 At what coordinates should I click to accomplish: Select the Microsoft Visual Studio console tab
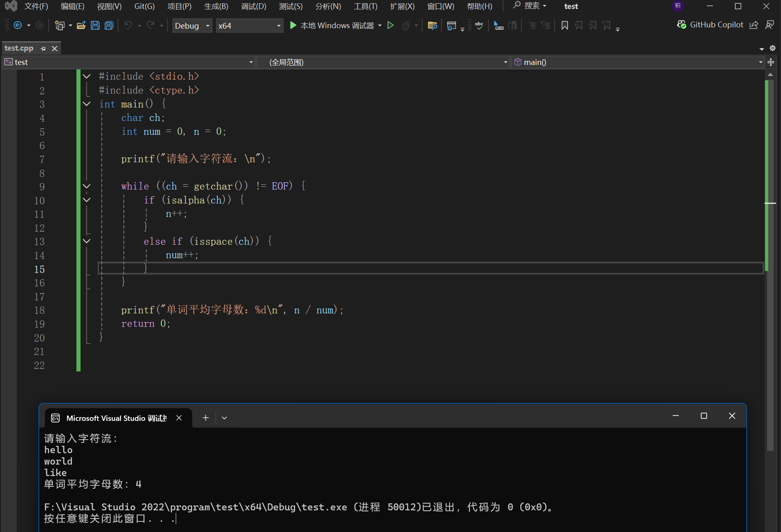[x=116, y=418]
